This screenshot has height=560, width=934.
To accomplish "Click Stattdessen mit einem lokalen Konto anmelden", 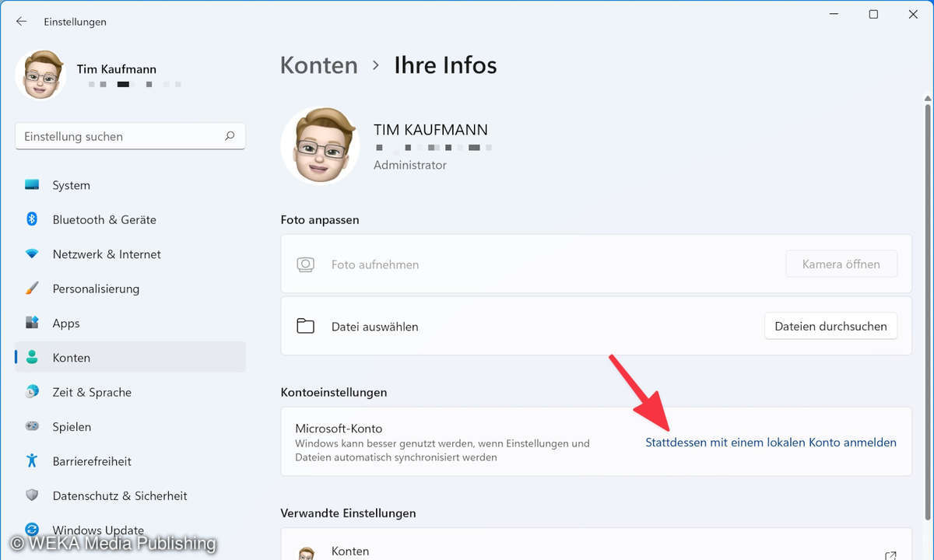I will 771,442.
